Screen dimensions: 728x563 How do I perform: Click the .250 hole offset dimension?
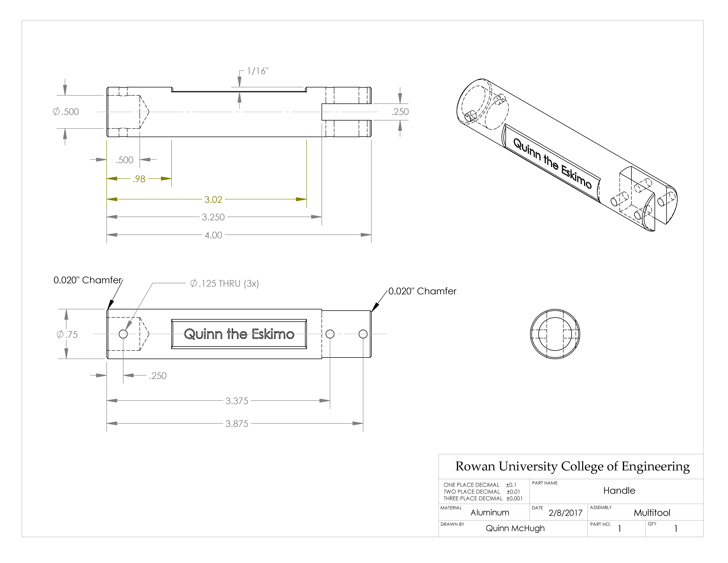click(x=158, y=376)
